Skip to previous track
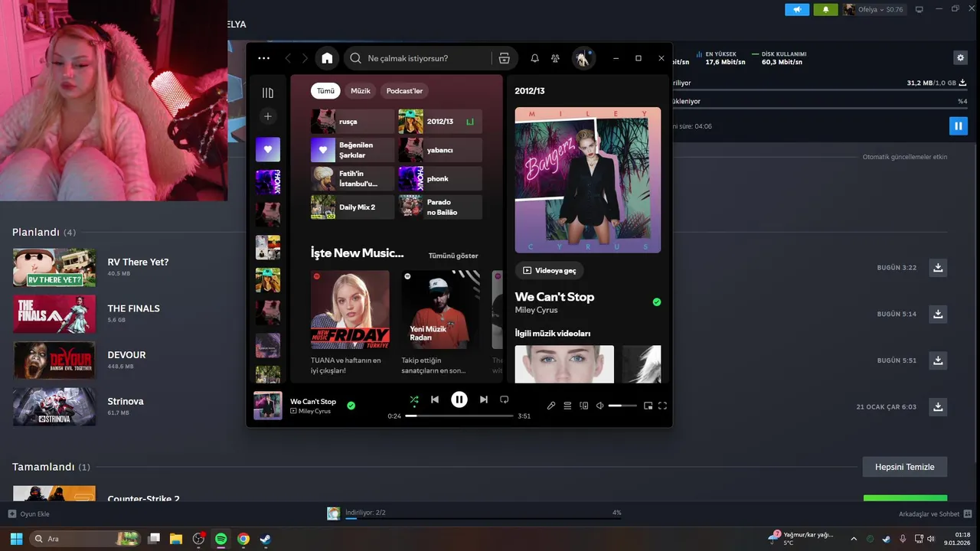Image resolution: width=980 pixels, height=551 pixels. 435,399
